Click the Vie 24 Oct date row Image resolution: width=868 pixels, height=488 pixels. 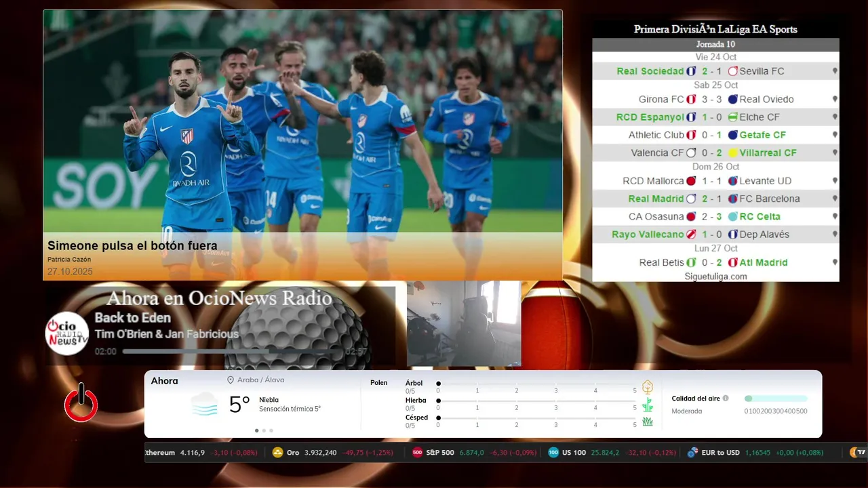click(715, 57)
